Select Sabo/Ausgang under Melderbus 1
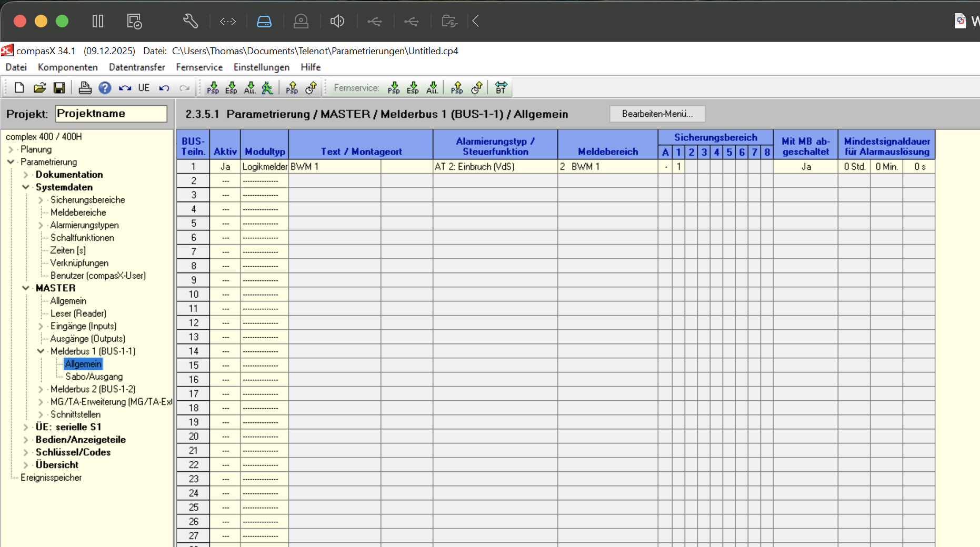Image resolution: width=980 pixels, height=547 pixels. (94, 377)
